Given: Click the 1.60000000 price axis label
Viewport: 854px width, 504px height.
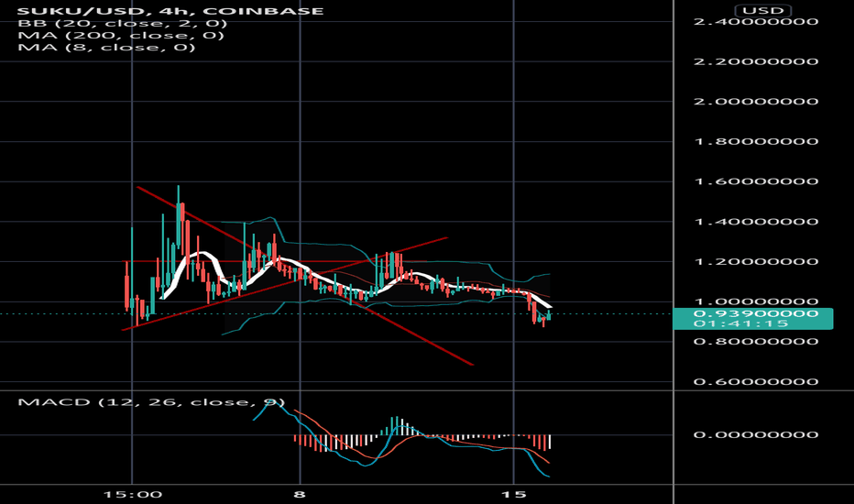Looking at the screenshot, I should (756, 181).
